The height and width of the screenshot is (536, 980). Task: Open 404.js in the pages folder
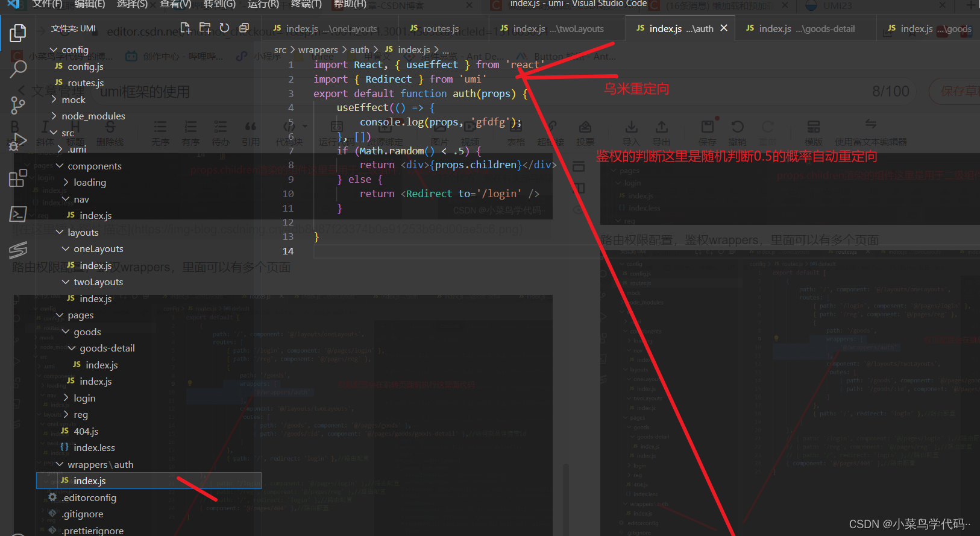tap(86, 431)
